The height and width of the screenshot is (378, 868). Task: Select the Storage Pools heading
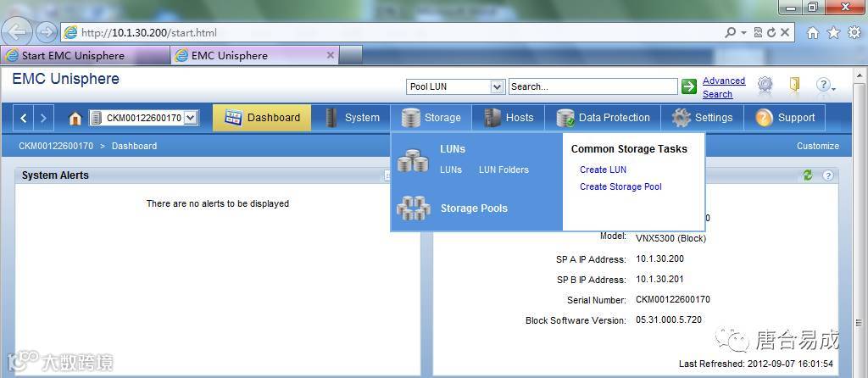click(x=474, y=208)
